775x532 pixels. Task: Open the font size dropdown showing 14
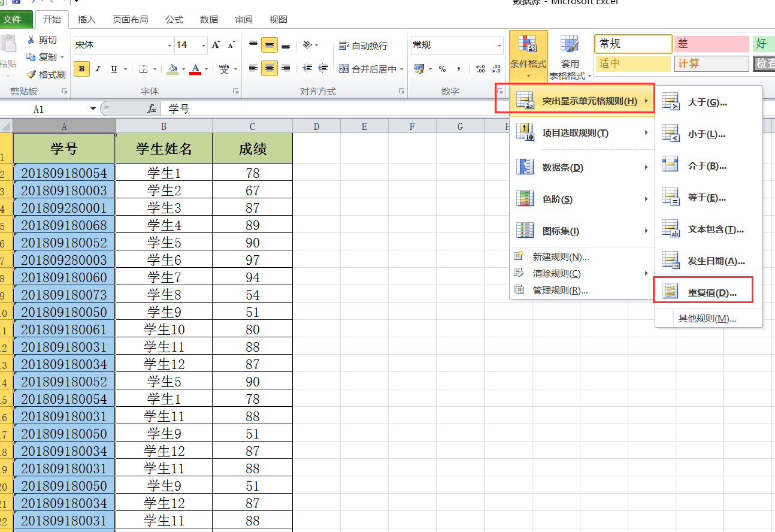point(204,45)
